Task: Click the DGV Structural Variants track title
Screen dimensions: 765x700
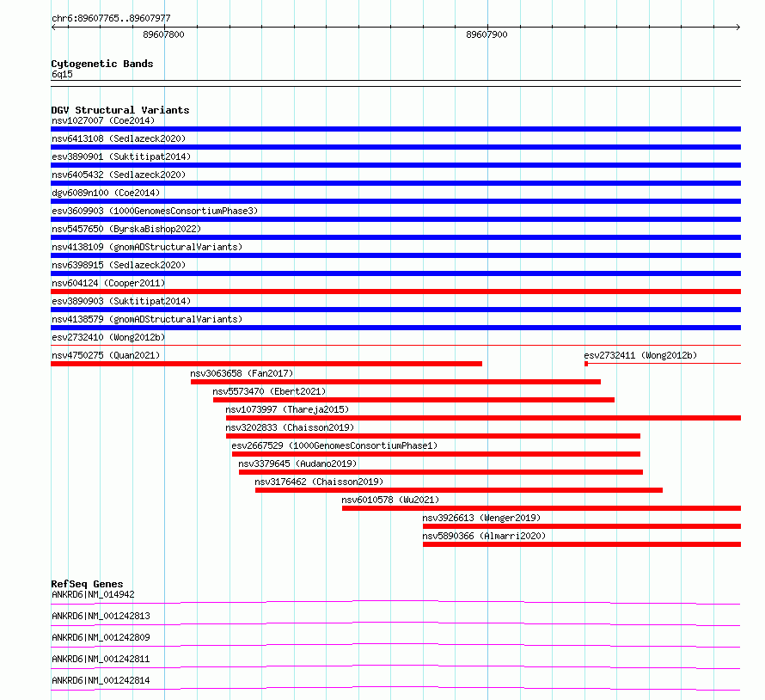Action: 120,110
